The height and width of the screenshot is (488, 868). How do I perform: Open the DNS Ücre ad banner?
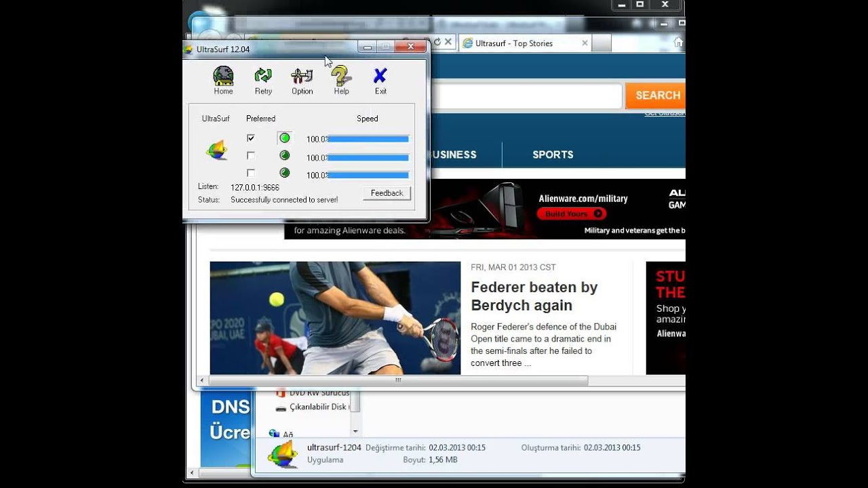point(226,428)
